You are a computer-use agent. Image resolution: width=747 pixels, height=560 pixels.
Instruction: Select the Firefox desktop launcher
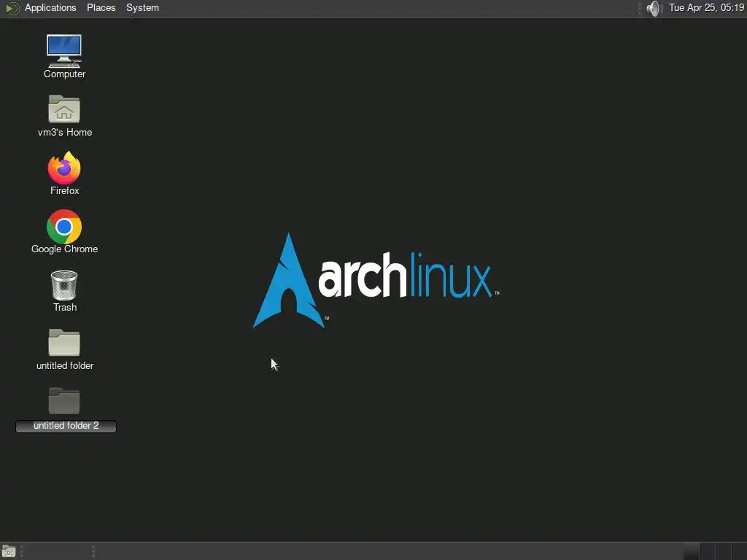(64, 174)
